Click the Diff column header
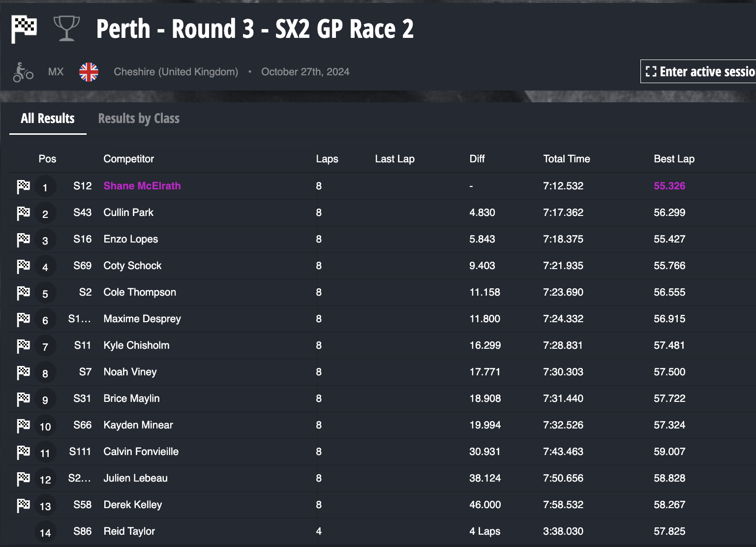The width and height of the screenshot is (756, 547). [477, 159]
